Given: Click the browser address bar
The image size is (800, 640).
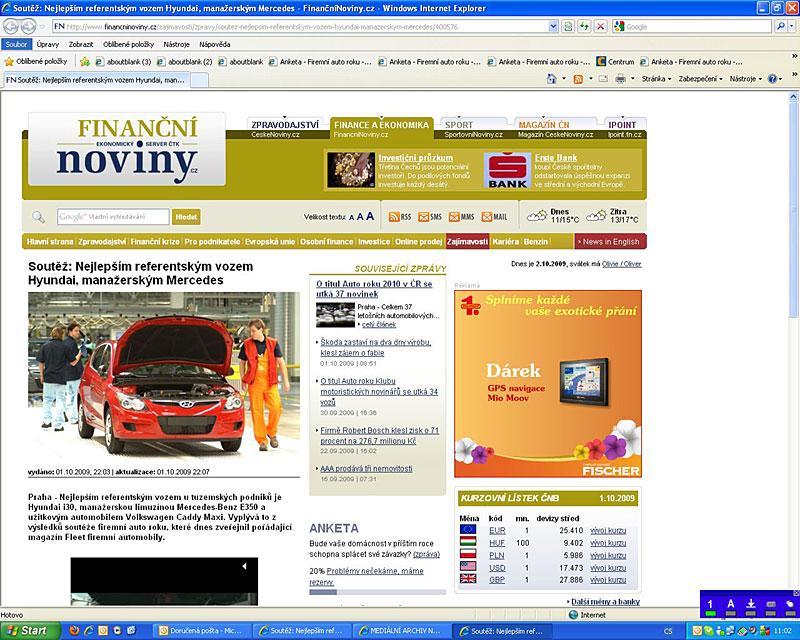Looking at the screenshot, I should (x=301, y=26).
